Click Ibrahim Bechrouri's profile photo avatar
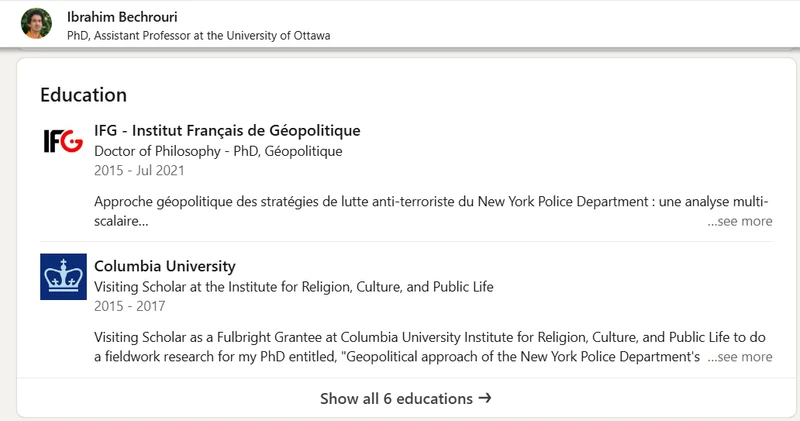800x421 pixels. [36, 24]
